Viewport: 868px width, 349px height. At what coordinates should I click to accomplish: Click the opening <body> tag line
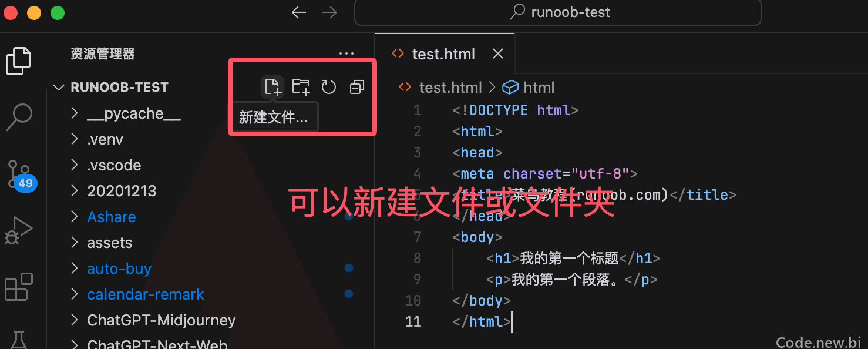[477, 237]
